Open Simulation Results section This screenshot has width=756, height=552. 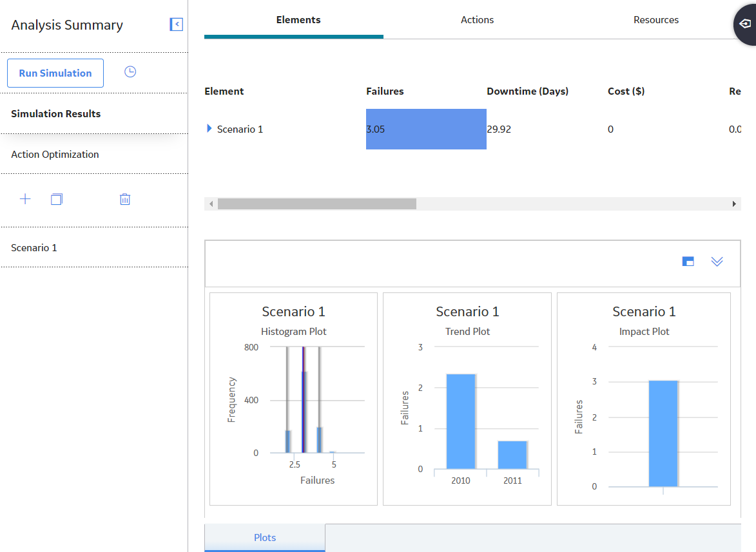(x=94, y=113)
